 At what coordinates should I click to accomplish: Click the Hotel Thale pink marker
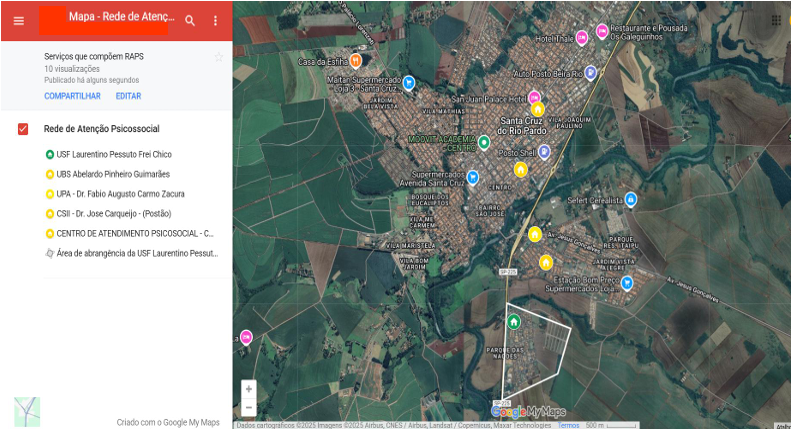coord(602,32)
